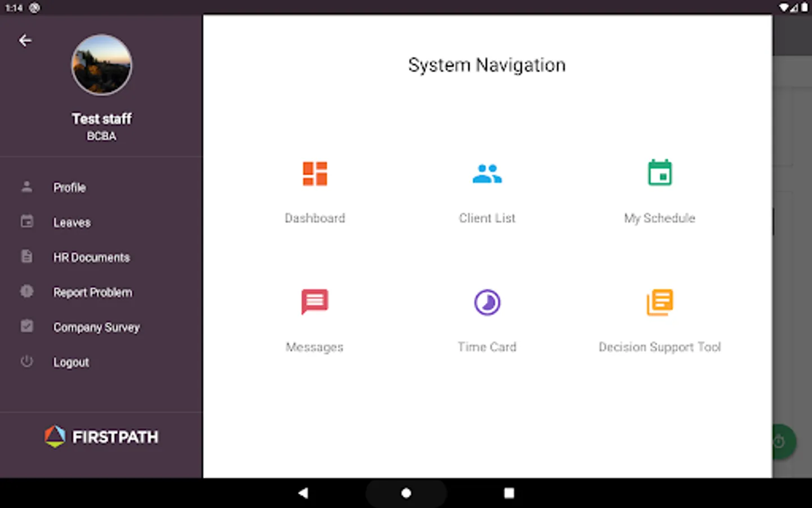The height and width of the screenshot is (508, 812).
Task: Open the Company Survey entry
Action: click(x=96, y=327)
